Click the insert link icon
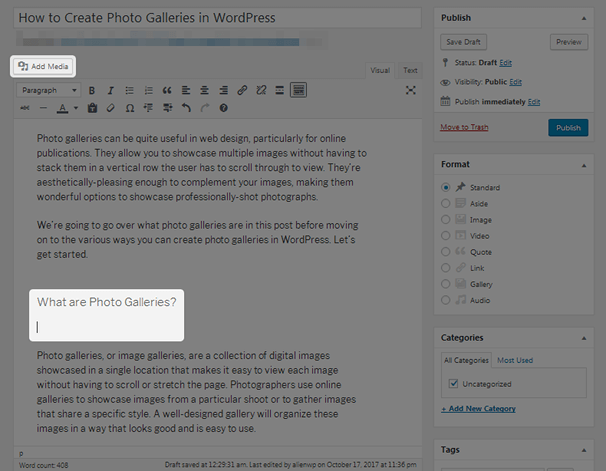606x471 pixels. [242, 90]
